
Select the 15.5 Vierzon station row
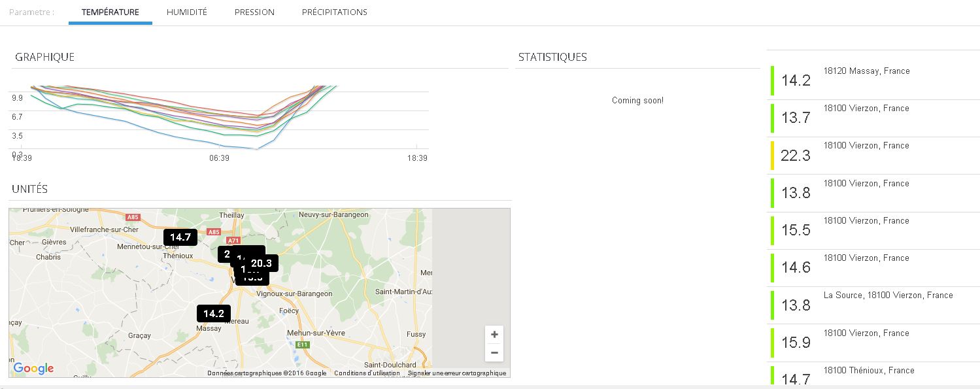tap(866, 221)
